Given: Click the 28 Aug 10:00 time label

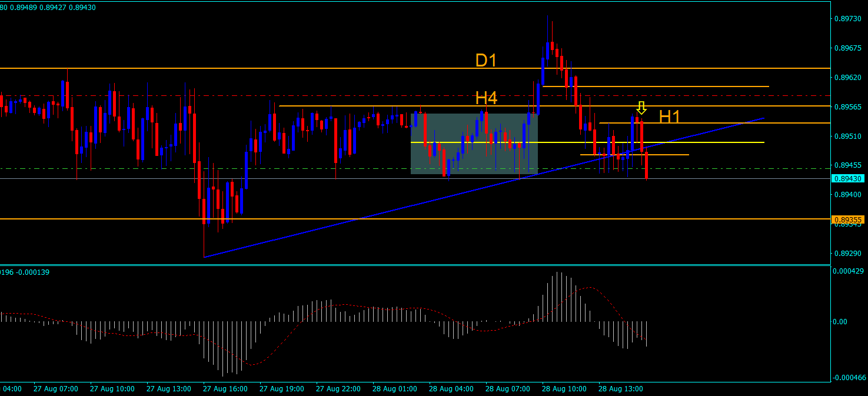Looking at the screenshot, I should click(564, 389).
